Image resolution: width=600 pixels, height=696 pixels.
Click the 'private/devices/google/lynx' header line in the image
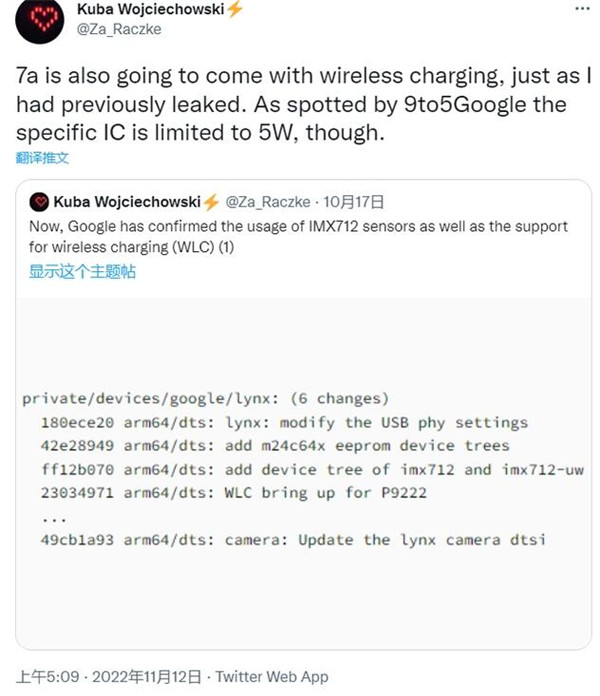pyautogui.click(x=205, y=398)
